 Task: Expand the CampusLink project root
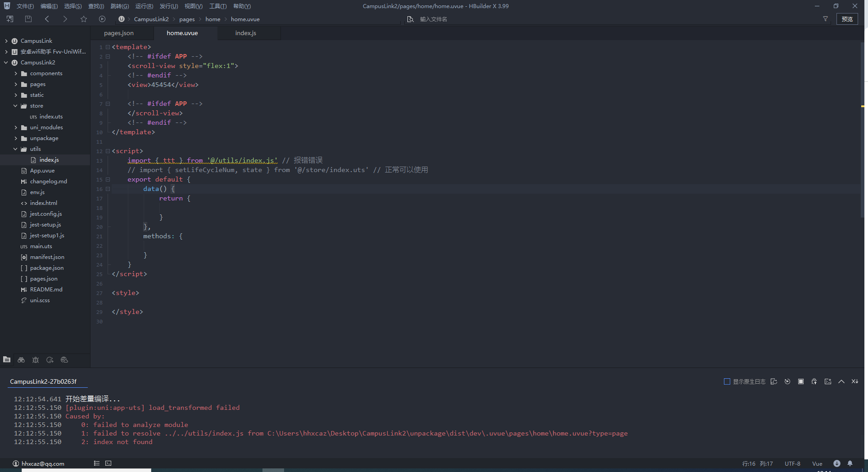6,41
